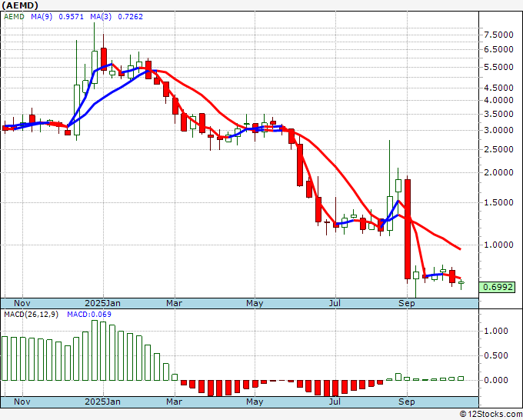The image size is (523, 420).
Task: Click the 1.0000 price axis label
Action: click(x=498, y=245)
